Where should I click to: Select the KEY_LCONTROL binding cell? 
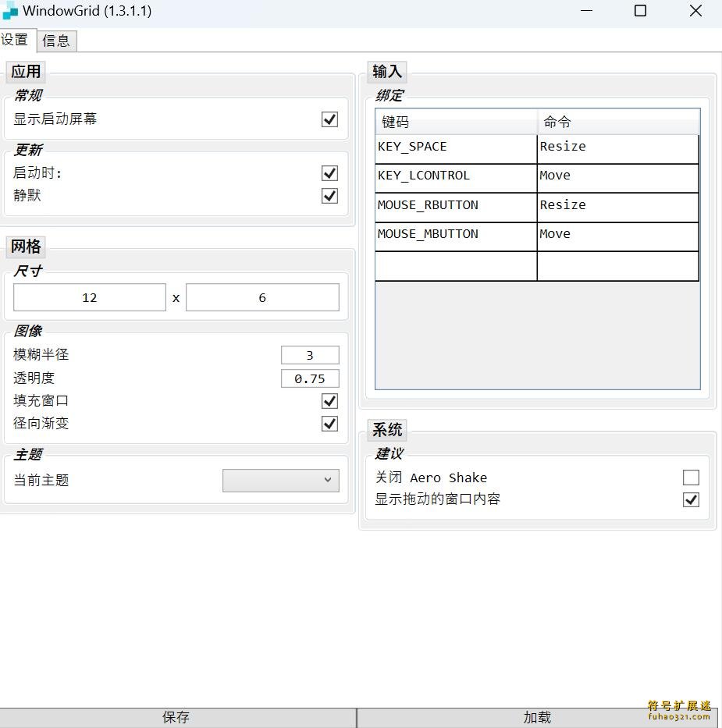tap(456, 178)
